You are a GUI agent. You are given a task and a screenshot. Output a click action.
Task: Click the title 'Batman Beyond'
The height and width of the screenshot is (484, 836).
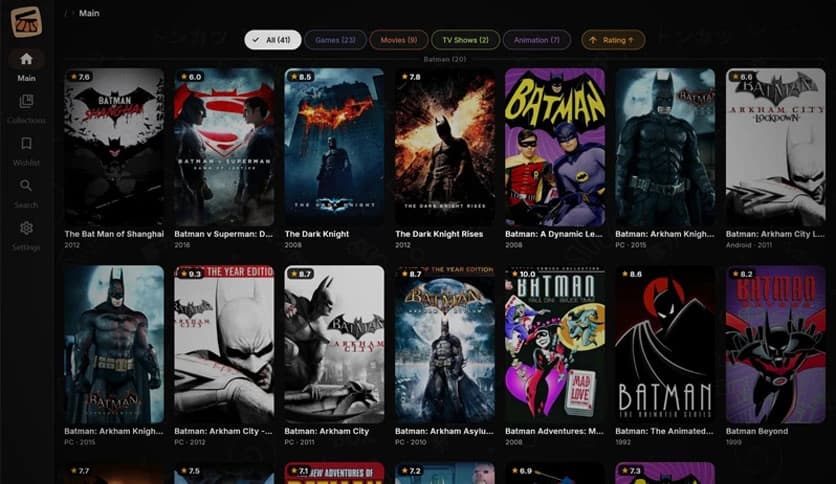click(757, 431)
